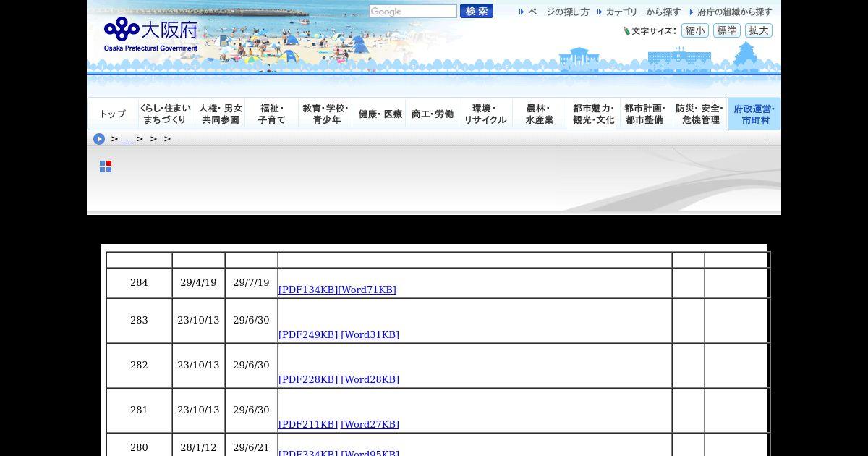The image size is (868, 456).
Task: Open 人権・男女共同参画 tab
Action: click(x=219, y=114)
